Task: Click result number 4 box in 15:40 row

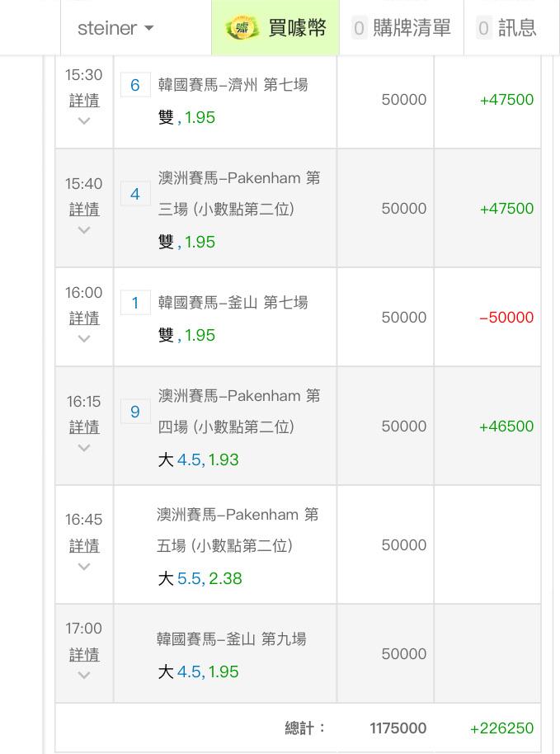Action: pyautogui.click(x=135, y=194)
